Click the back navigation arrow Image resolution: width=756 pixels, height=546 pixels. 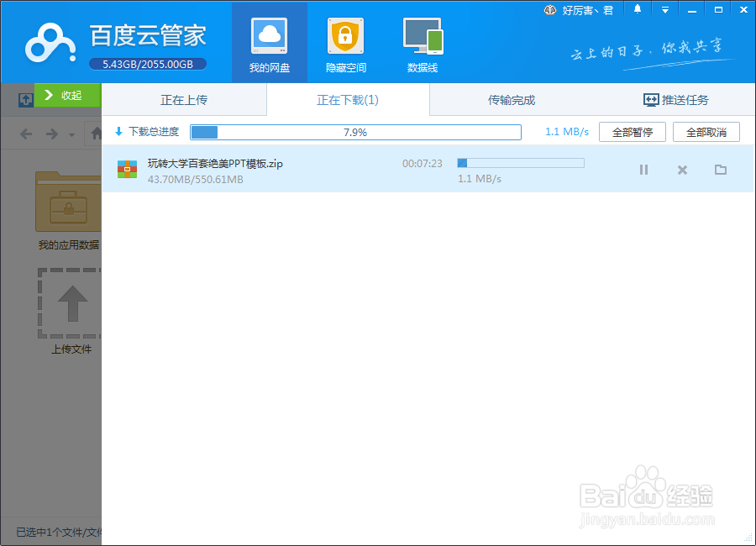tap(26, 133)
